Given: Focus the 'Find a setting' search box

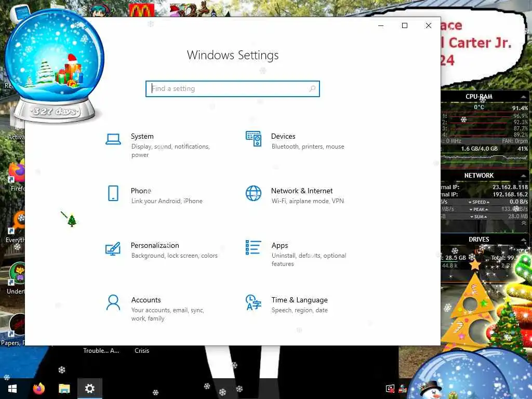Looking at the screenshot, I should [x=233, y=89].
